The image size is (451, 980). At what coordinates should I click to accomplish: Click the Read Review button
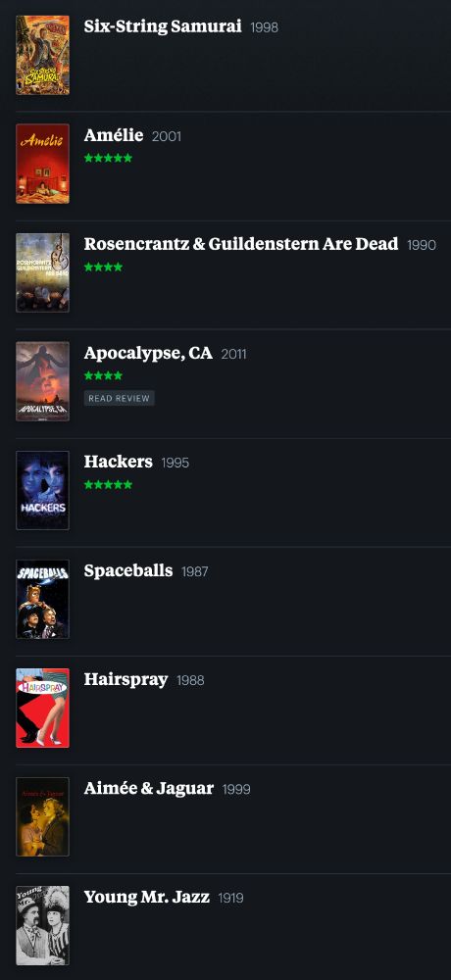[120, 398]
